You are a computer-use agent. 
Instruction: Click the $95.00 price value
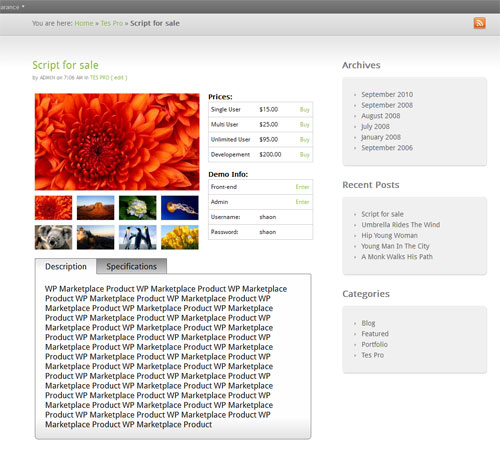point(269,140)
